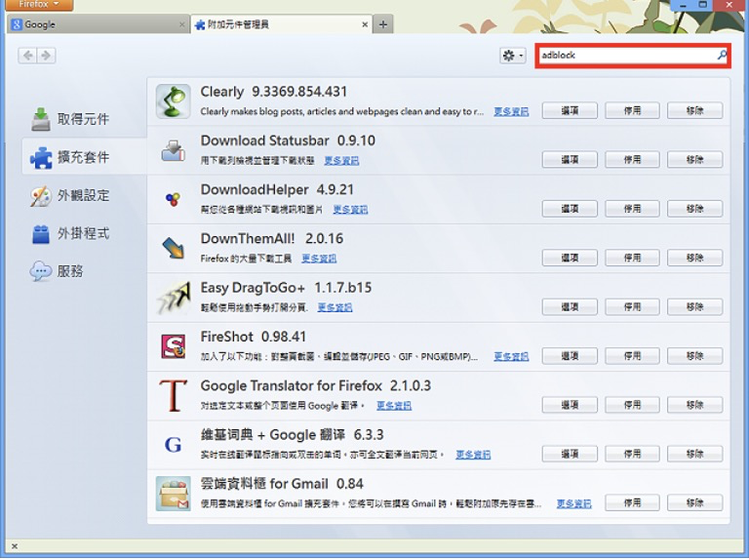
Task: Click the DownloadHelper colored balls icon
Action: [x=173, y=199]
